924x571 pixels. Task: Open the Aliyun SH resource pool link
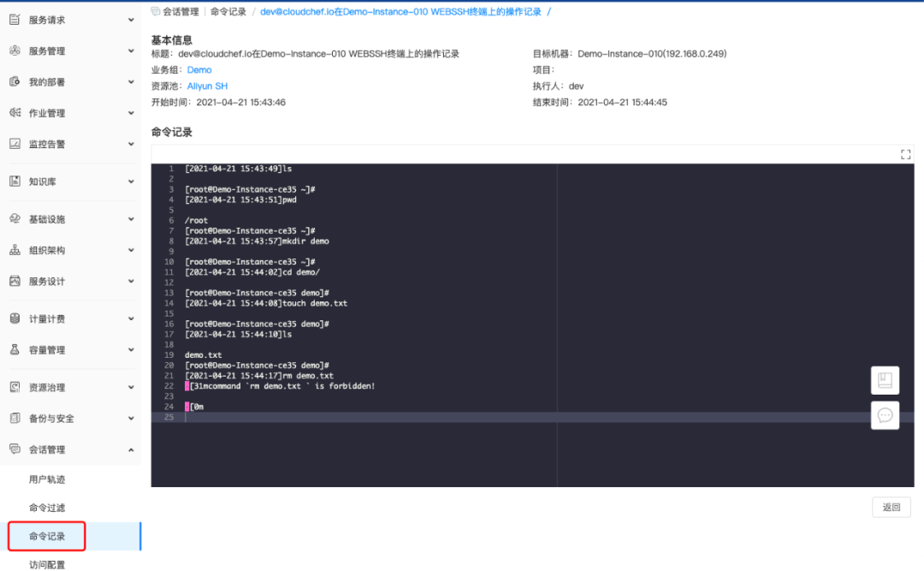(207, 86)
